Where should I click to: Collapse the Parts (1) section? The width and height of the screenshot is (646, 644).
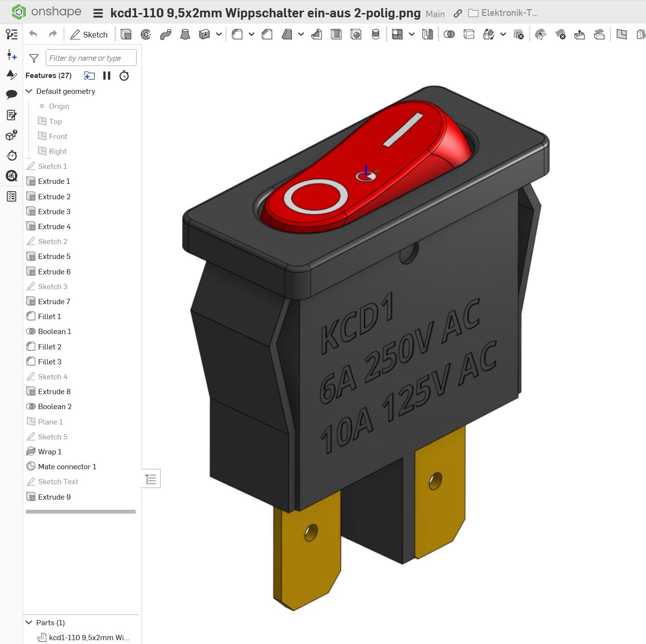pyautogui.click(x=29, y=622)
